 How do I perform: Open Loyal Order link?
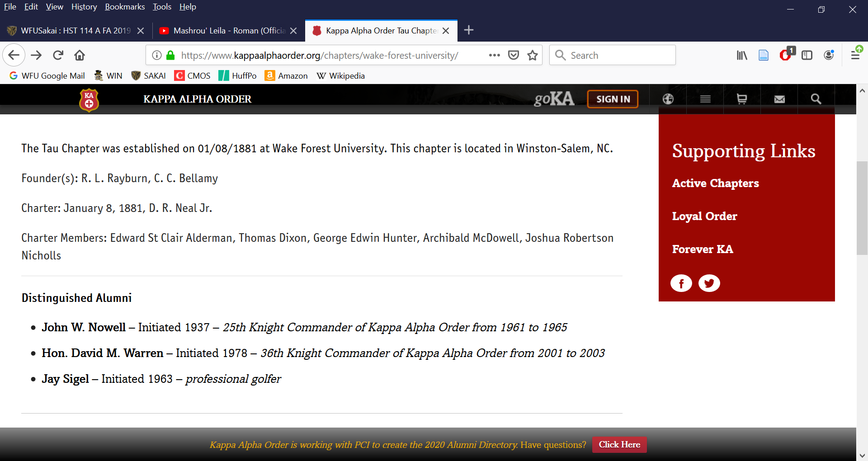click(x=704, y=216)
